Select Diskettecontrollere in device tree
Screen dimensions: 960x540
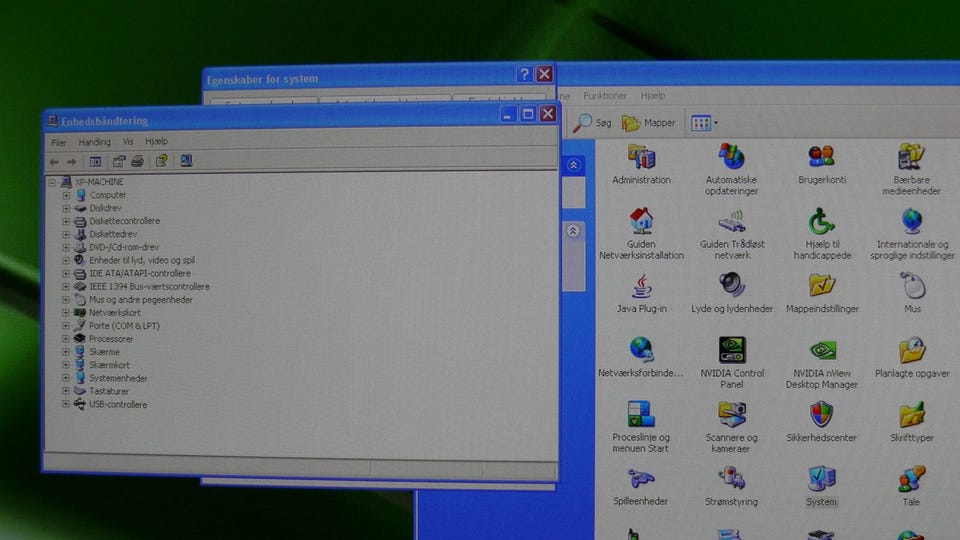coord(124,221)
